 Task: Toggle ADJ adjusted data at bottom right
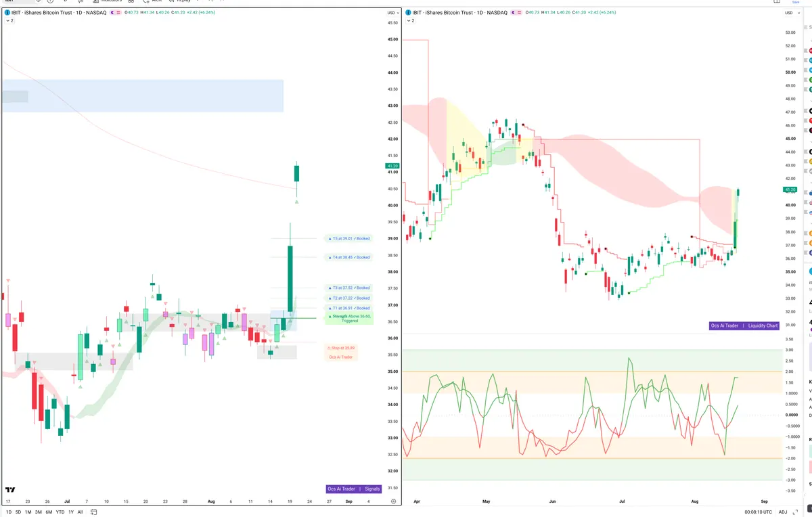click(783, 512)
